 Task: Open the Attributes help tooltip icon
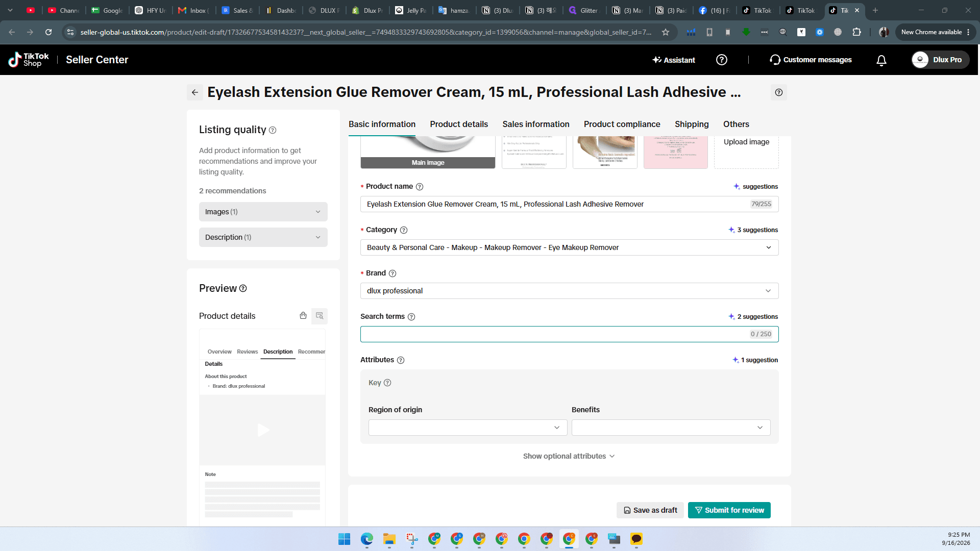click(x=401, y=360)
